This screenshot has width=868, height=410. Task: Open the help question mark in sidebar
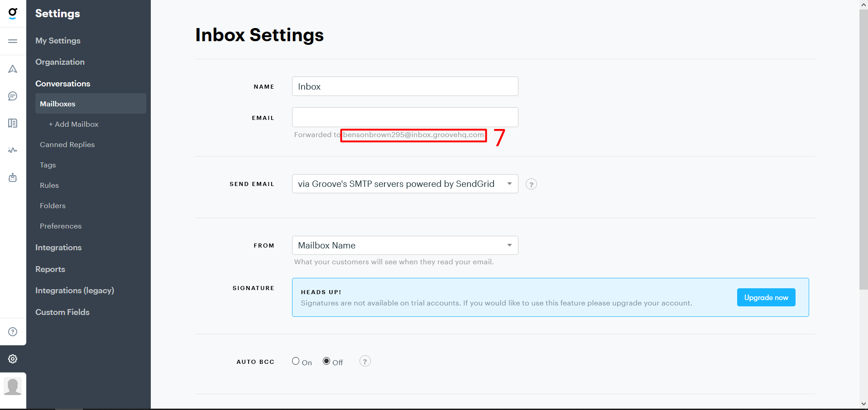13,332
